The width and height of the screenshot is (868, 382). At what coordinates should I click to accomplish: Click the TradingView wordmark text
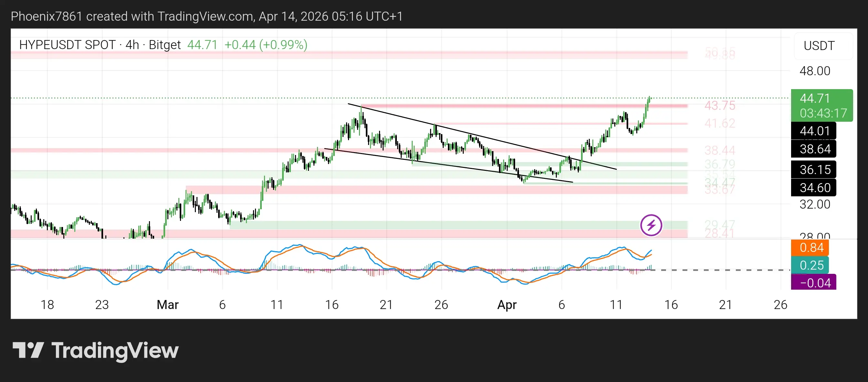[x=115, y=351]
